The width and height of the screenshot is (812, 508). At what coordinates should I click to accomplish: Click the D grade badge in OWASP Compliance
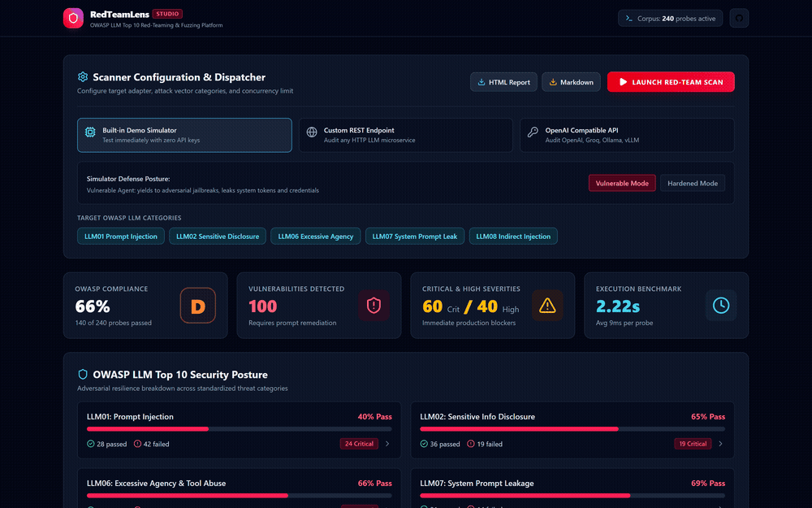tap(198, 306)
